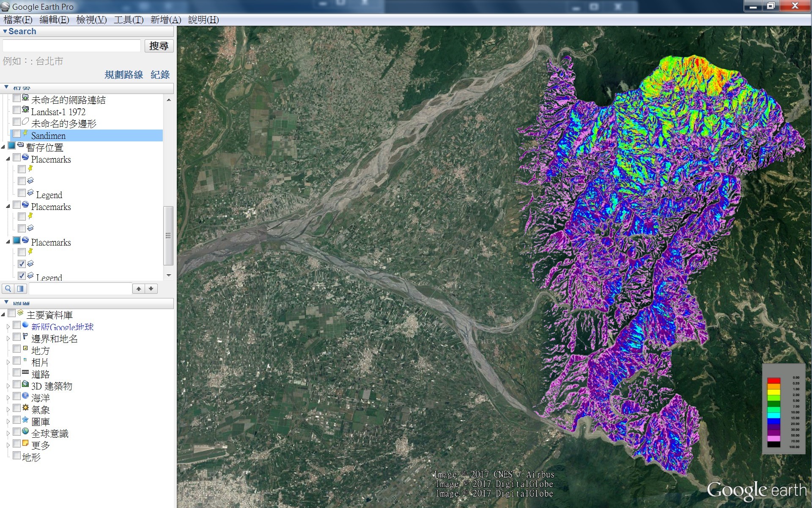
Task: Click the road icon beside 道路
Action: point(25,373)
